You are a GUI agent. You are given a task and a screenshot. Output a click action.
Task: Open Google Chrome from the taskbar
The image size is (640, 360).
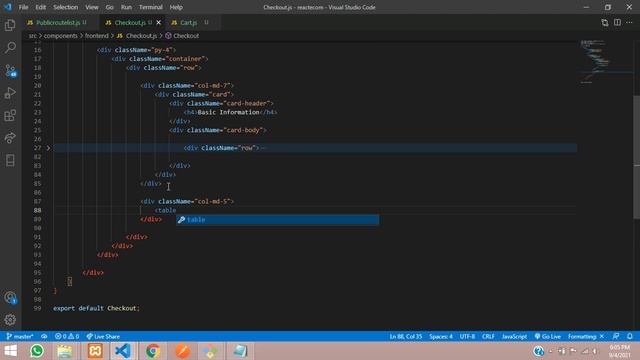click(x=153, y=351)
